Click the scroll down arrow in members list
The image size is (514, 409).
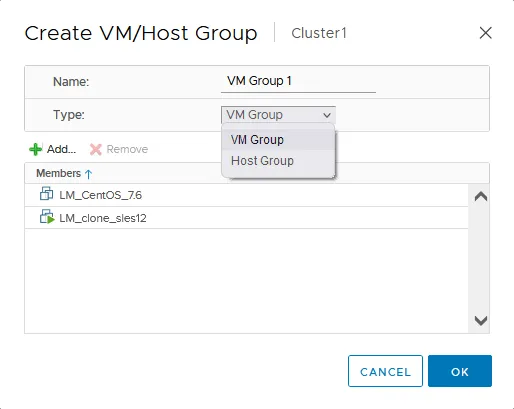(x=481, y=321)
